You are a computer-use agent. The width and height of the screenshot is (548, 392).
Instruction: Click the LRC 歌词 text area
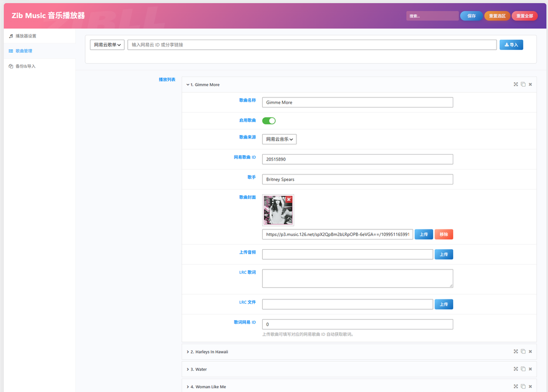(357, 279)
